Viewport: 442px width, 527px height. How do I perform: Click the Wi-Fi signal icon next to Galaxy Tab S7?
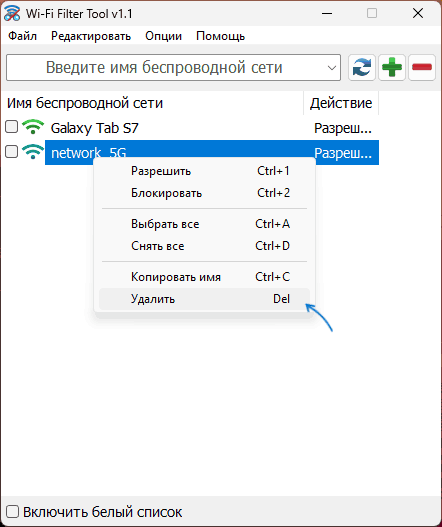coord(33,127)
